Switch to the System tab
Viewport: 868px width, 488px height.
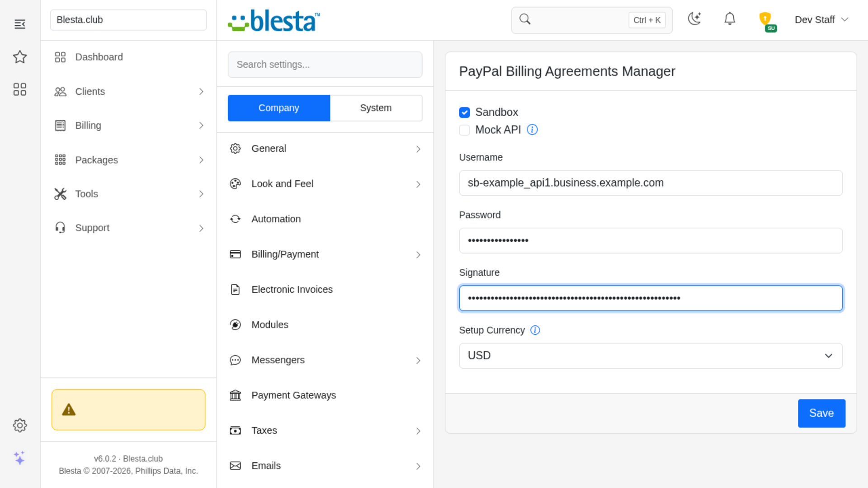(376, 108)
